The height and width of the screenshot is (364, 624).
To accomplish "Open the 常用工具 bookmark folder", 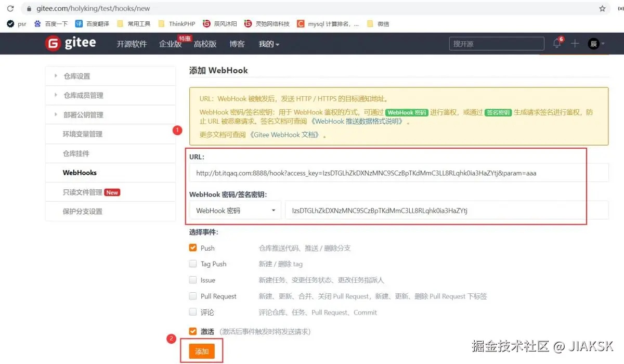I will pos(134,24).
